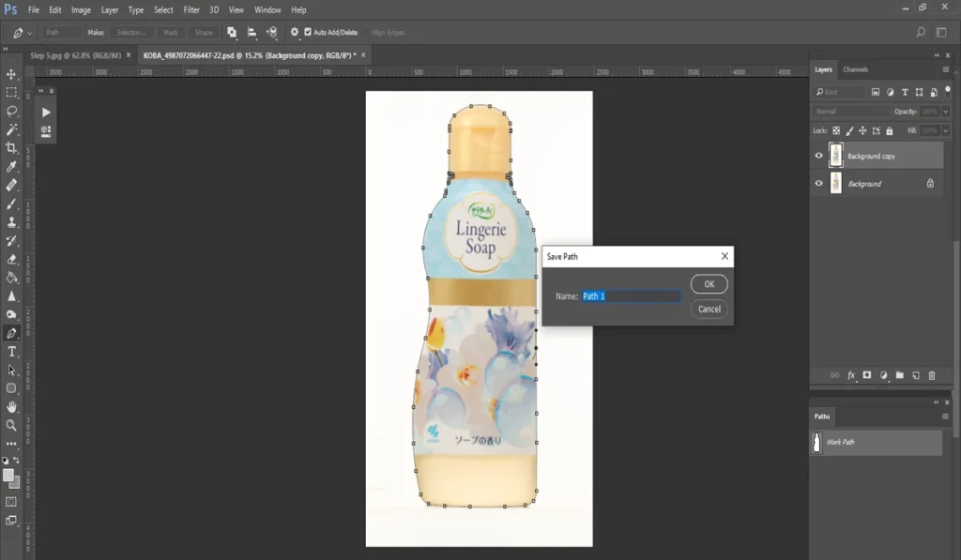Open the Window menu
Viewport: 961px width, 560px height.
(x=267, y=9)
